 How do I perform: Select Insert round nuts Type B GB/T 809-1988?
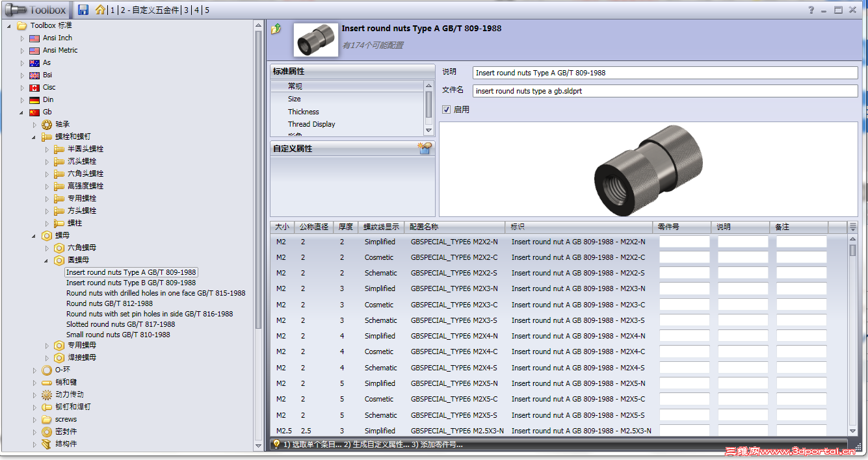point(131,283)
